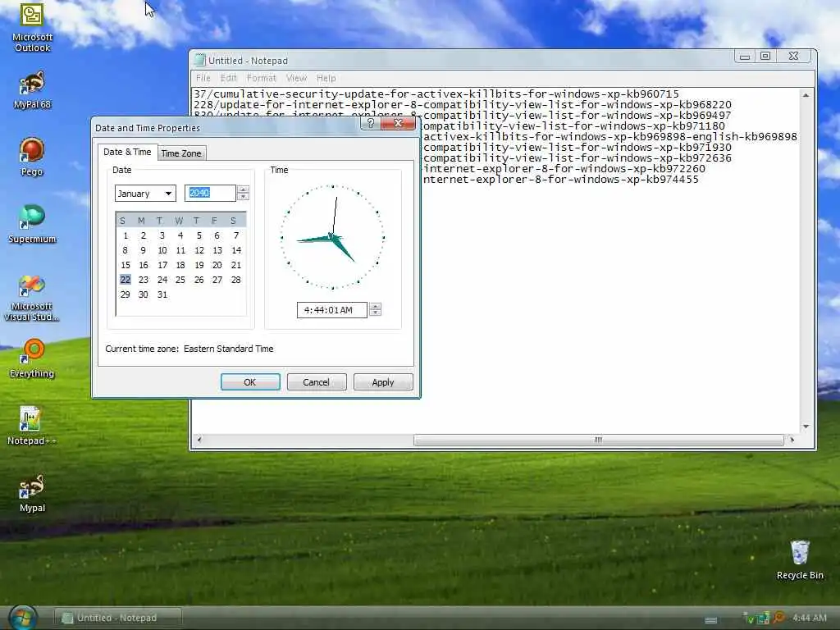Select the MyPal 68 desktop shortcut
This screenshot has height=630, width=840.
click(32, 89)
